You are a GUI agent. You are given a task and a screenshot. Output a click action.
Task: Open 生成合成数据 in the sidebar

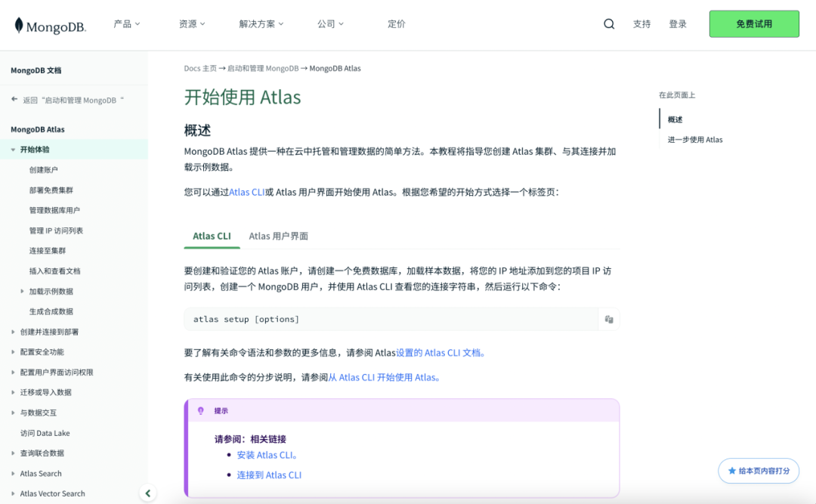(51, 311)
